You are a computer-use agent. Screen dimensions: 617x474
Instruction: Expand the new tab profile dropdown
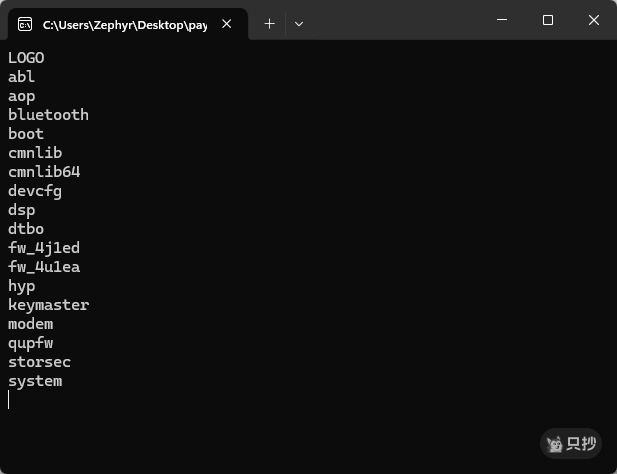299,23
